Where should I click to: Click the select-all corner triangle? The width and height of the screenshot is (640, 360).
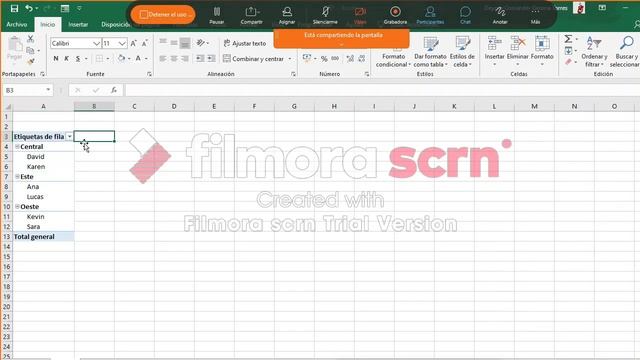click(7, 107)
